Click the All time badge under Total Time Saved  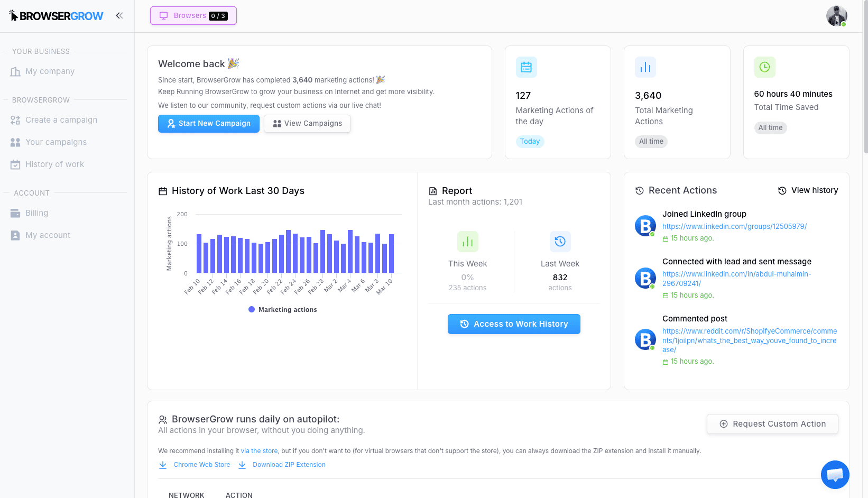pyautogui.click(x=770, y=127)
